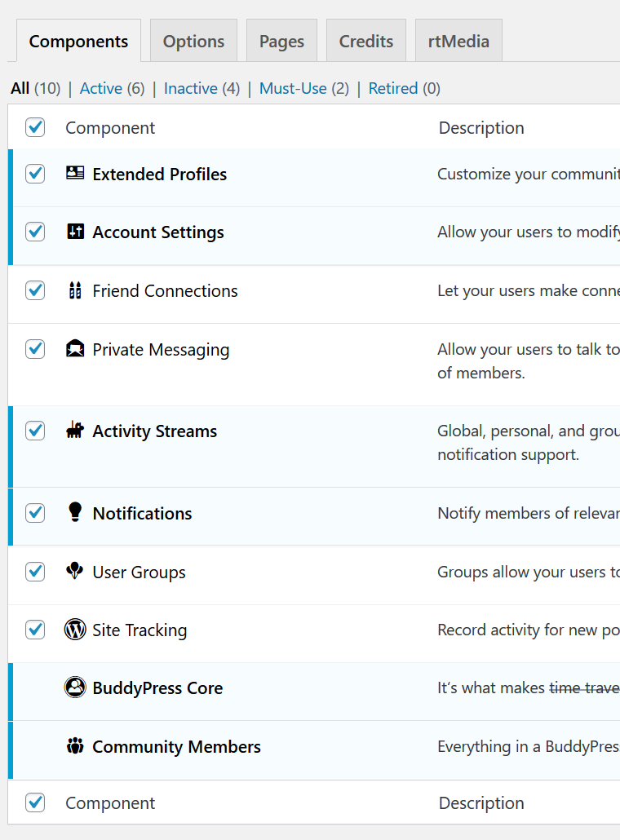Click the Activity Streams label
This screenshot has height=840, width=620.
tap(155, 431)
